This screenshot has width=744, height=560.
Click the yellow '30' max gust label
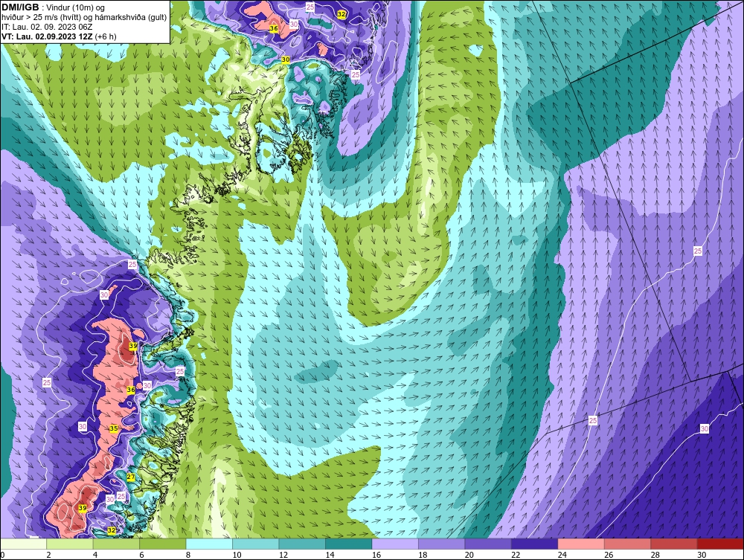[285, 59]
